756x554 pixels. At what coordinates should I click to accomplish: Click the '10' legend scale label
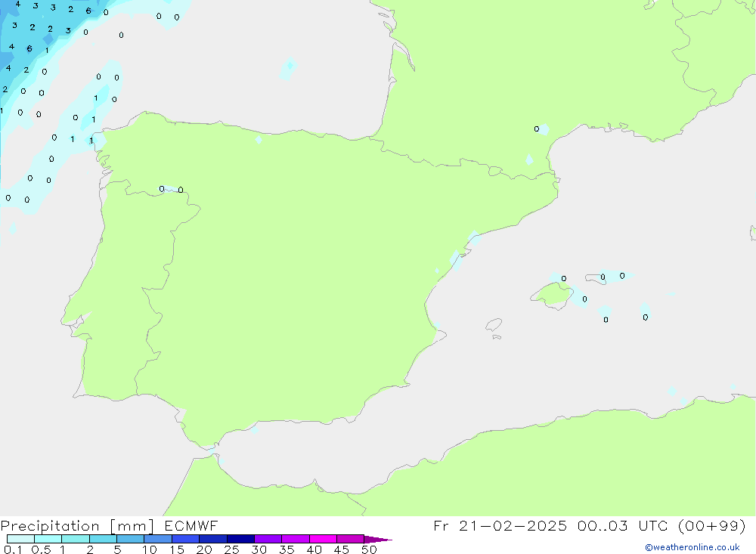[x=150, y=549]
